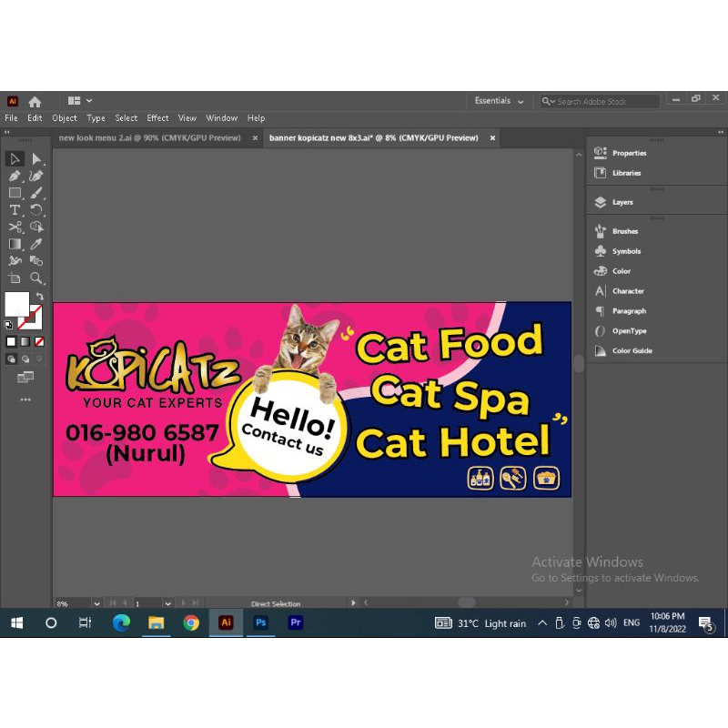Image resolution: width=728 pixels, height=728 pixels.
Task: Open the Libraries panel
Action: [x=618, y=173]
